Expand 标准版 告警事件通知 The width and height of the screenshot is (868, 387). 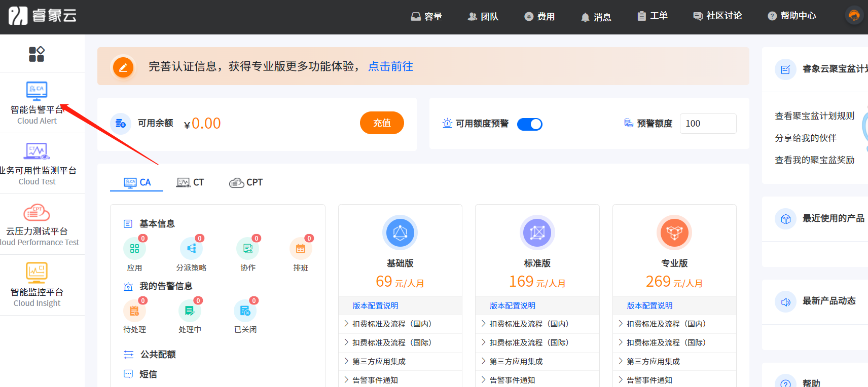(537, 379)
